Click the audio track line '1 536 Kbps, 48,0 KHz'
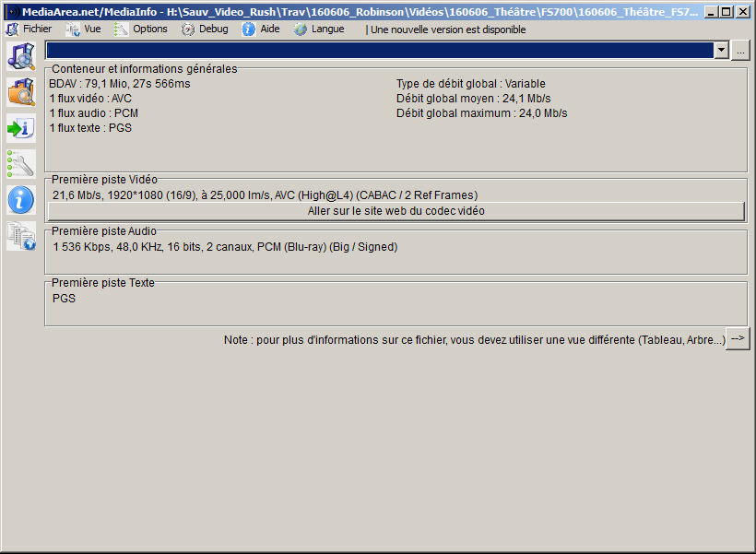The width and height of the screenshot is (756, 554). [x=225, y=247]
